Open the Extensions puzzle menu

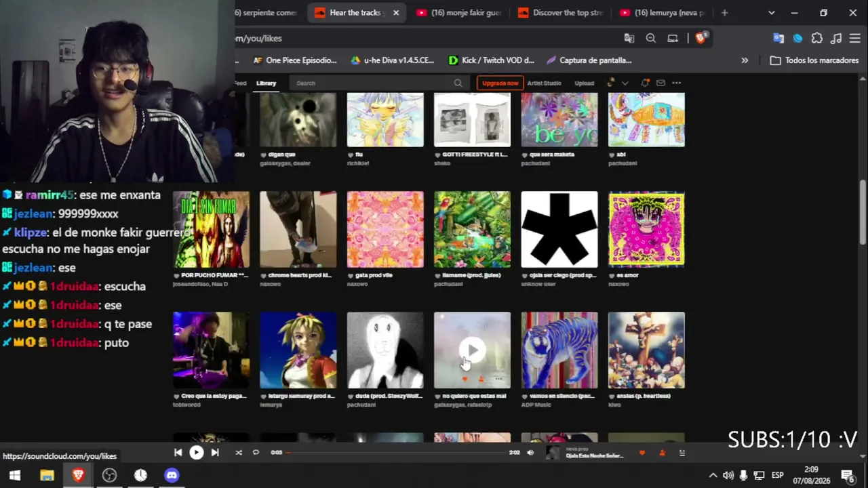click(817, 39)
